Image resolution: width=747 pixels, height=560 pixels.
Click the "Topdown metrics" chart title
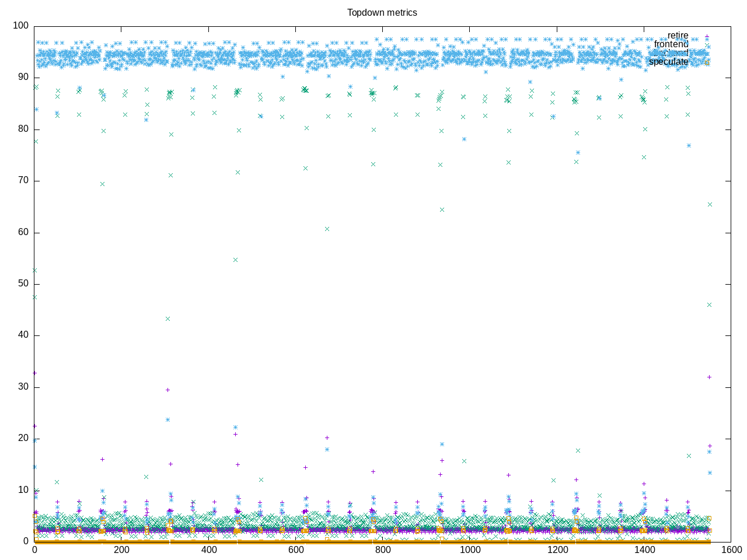[382, 12]
